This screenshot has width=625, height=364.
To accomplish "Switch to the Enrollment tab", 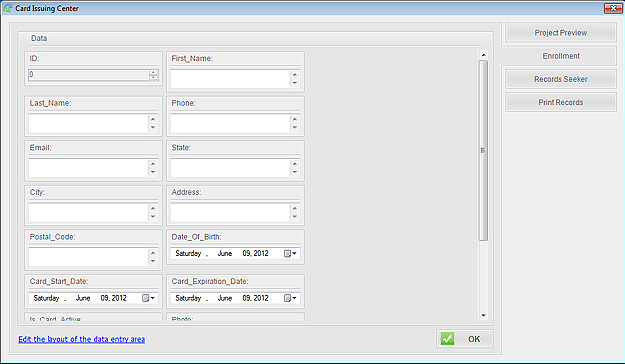I will point(560,56).
